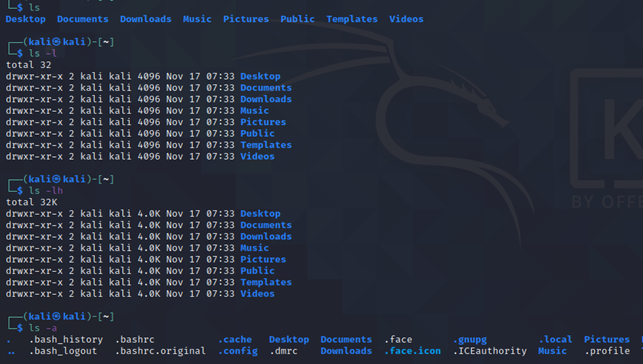Click Documents name in the 4.0K-size listing
The height and width of the screenshot is (364, 643).
(x=266, y=225)
